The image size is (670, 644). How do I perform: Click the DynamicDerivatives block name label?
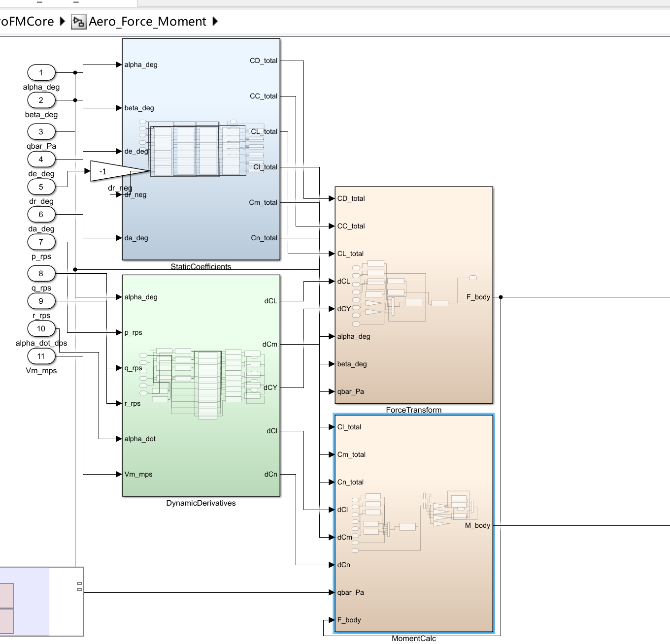tap(201, 503)
